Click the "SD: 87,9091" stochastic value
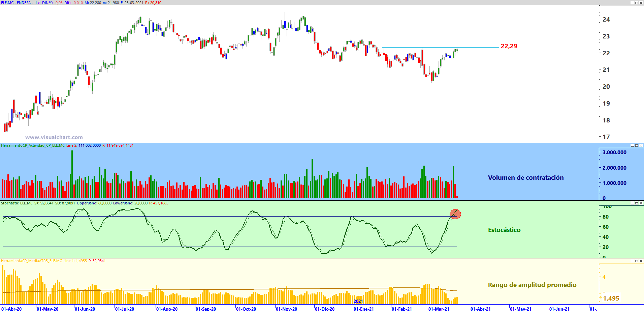Viewport: 644px width, 311px height. pos(65,203)
